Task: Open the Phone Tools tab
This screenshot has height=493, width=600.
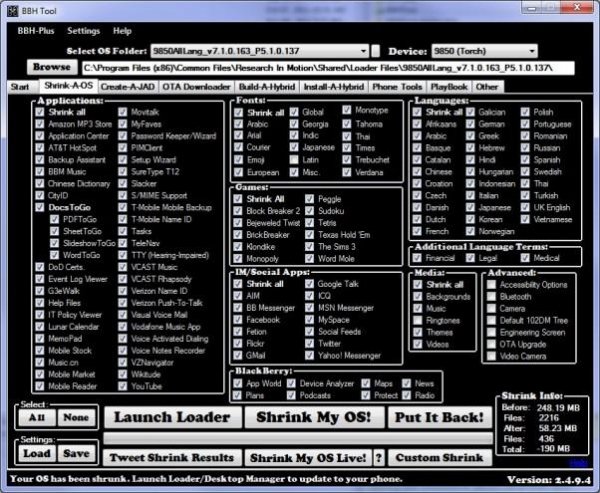Action: [397, 87]
